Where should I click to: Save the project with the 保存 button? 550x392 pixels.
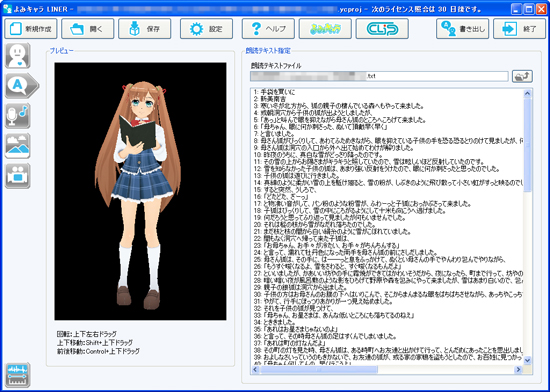click(145, 29)
